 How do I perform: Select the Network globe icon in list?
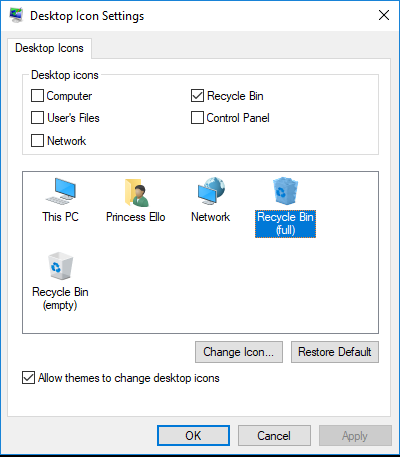click(211, 191)
